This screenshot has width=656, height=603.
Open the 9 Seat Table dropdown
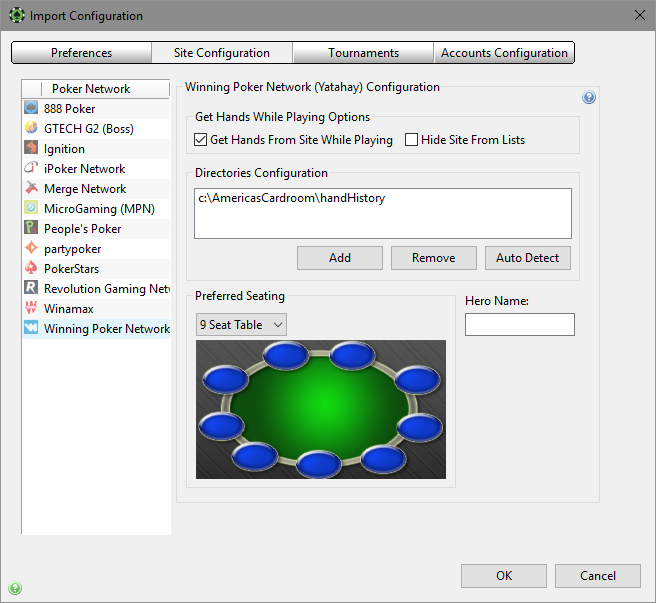(241, 324)
